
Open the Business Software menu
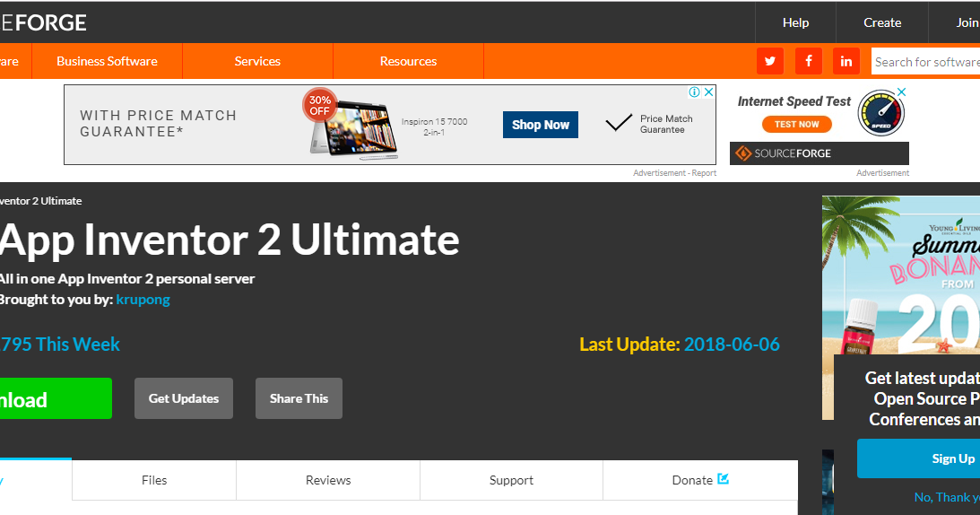107,61
